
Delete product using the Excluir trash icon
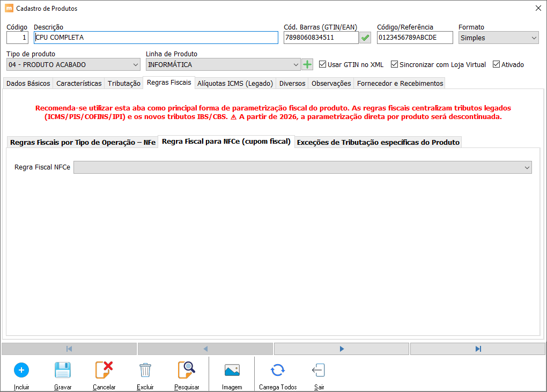(145, 371)
